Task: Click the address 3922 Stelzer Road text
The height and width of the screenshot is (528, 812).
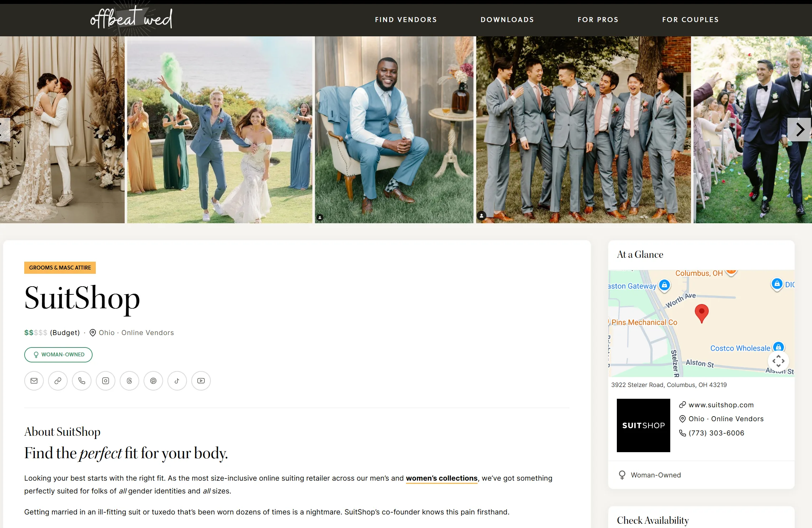Action: coord(669,385)
